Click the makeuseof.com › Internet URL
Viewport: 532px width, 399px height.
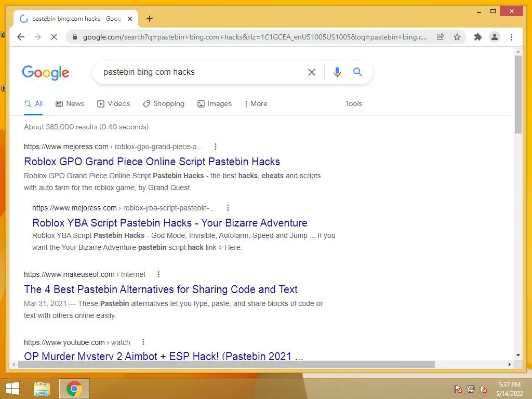[x=85, y=274]
